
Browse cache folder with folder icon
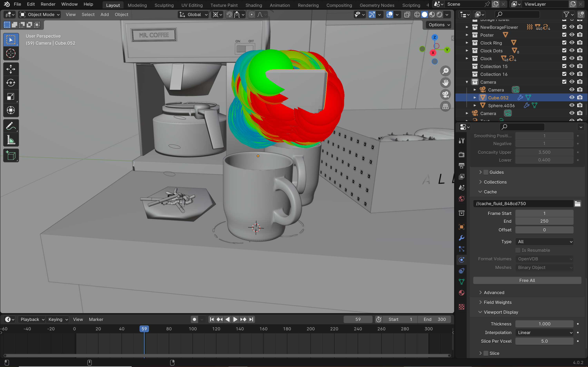click(578, 204)
